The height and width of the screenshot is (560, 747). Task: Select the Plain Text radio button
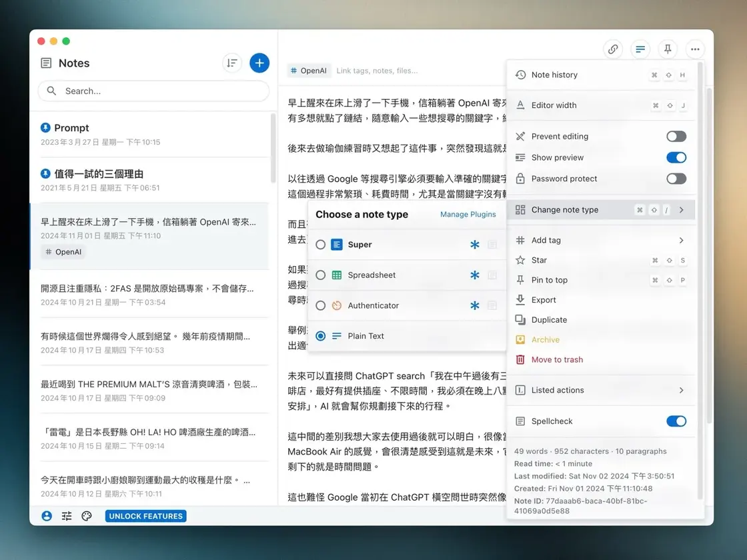pos(321,336)
